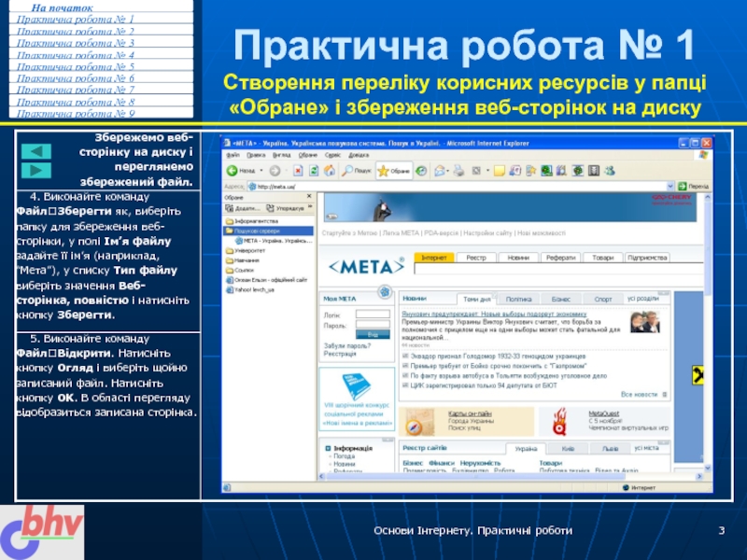Click the Забули пароль? link
Viewport: 747px width, 560px height.
(346, 345)
